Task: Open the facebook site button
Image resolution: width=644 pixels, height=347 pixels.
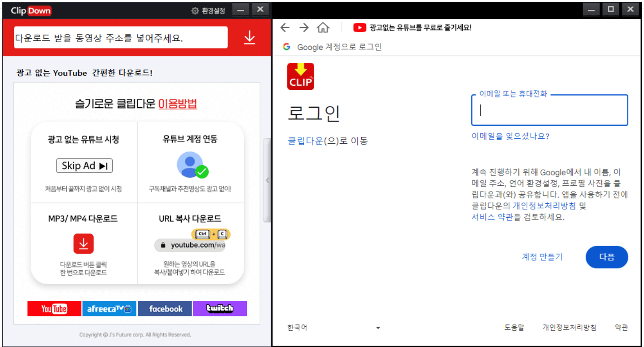Action: [x=165, y=308]
